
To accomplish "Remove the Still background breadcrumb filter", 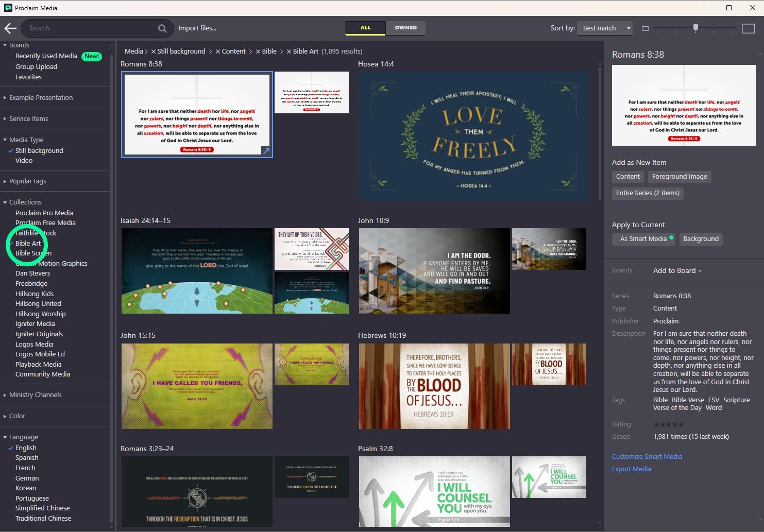I will [154, 52].
